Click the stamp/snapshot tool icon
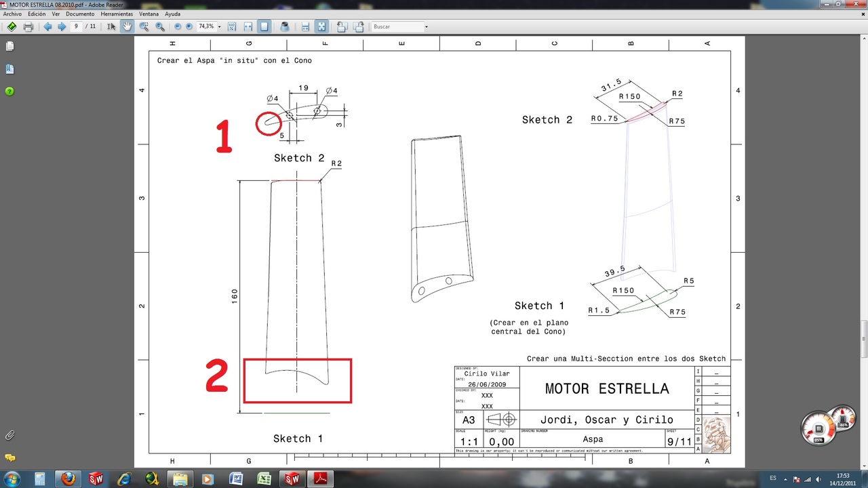 coord(285,26)
